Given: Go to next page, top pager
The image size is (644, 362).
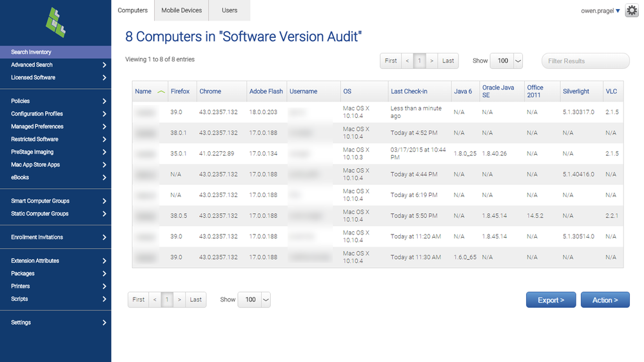Looking at the screenshot, I should 432,61.
